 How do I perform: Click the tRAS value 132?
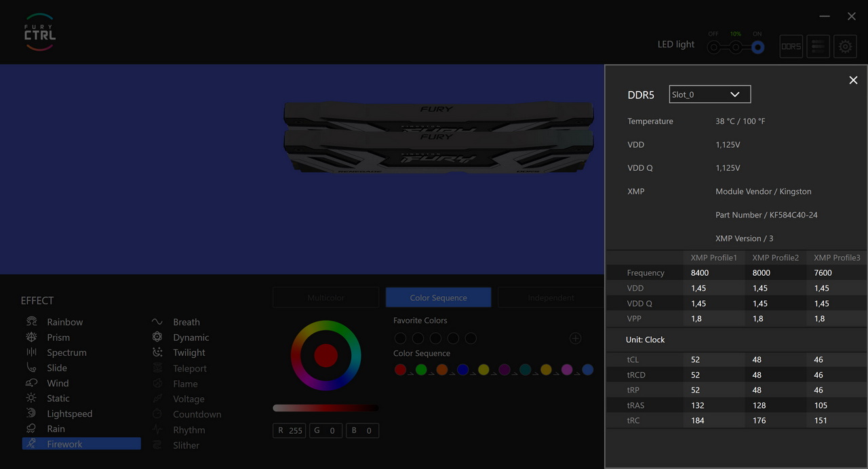tap(697, 405)
